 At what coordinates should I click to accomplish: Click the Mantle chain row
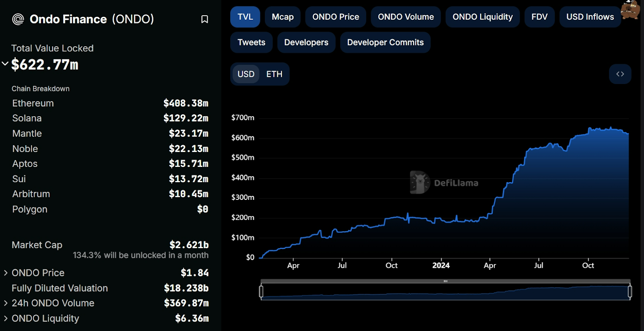pos(110,134)
